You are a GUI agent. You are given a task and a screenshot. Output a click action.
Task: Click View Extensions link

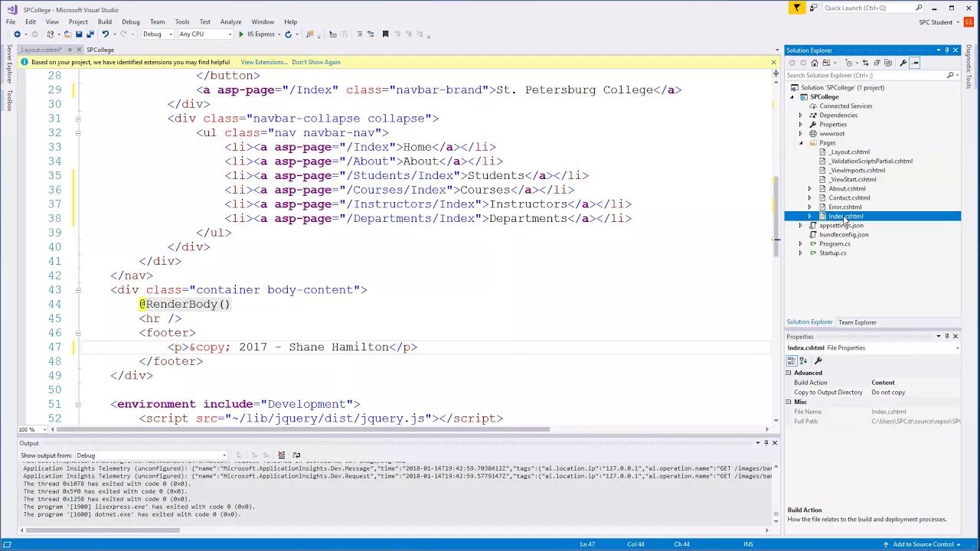pyautogui.click(x=263, y=62)
